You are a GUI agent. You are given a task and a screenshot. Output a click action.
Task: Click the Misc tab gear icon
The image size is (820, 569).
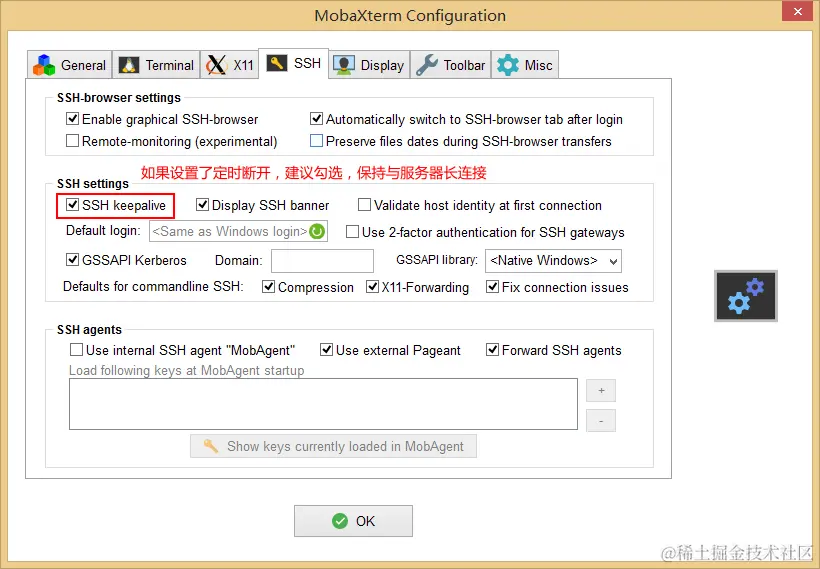click(x=508, y=65)
